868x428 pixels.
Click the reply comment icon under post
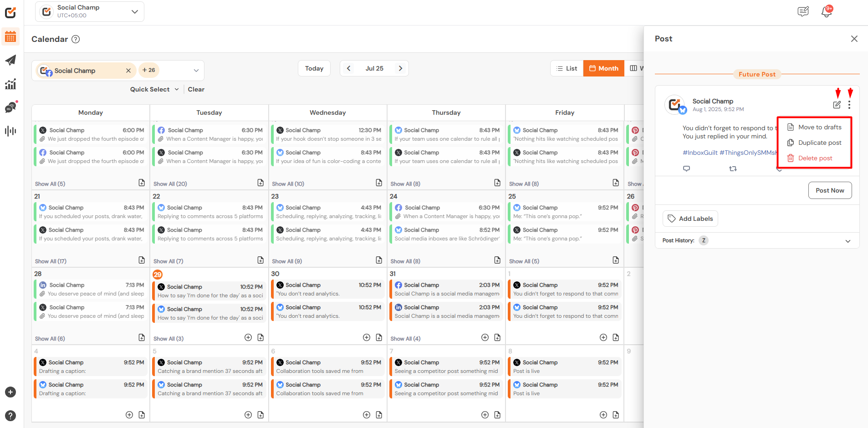point(687,168)
